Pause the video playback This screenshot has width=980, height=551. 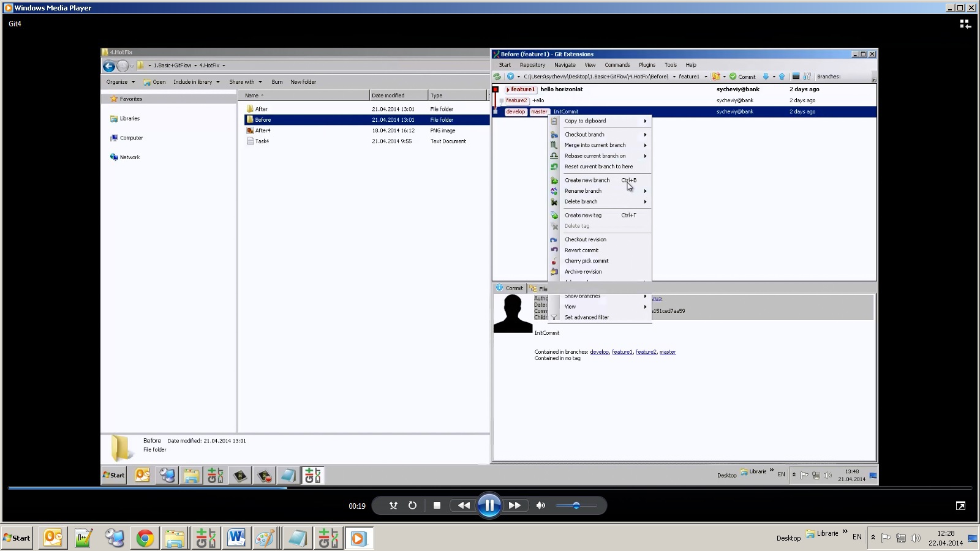(x=489, y=505)
